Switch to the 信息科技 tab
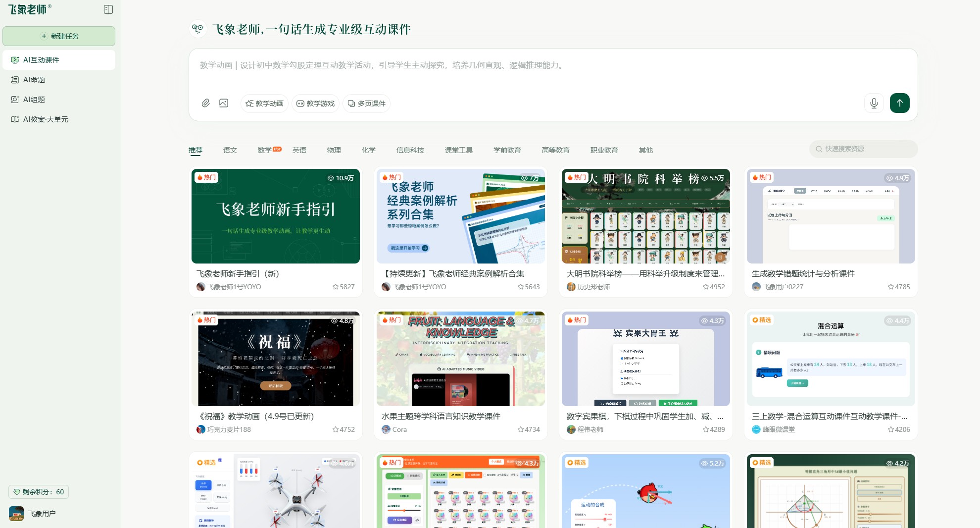980x528 pixels. [410, 150]
